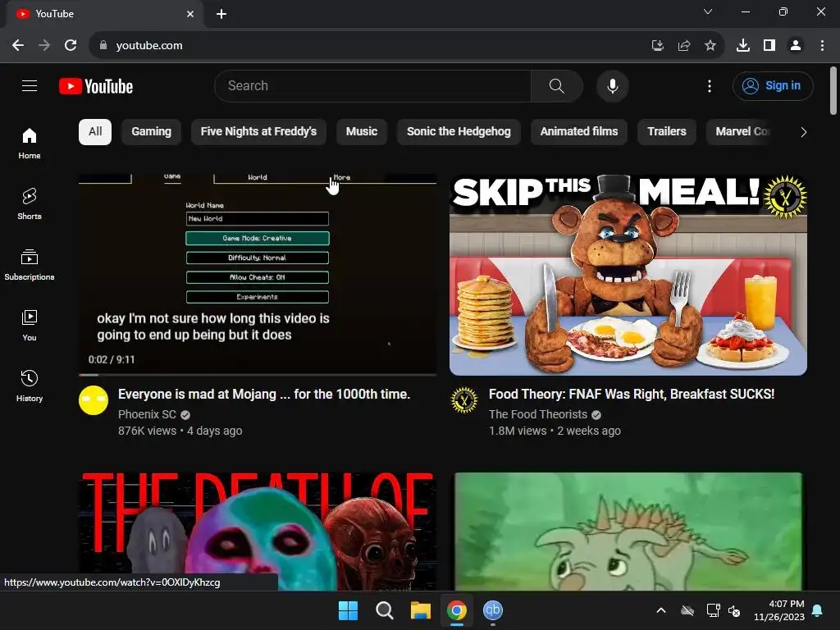Open "Everyone is mad at Mojang" title

click(x=264, y=395)
